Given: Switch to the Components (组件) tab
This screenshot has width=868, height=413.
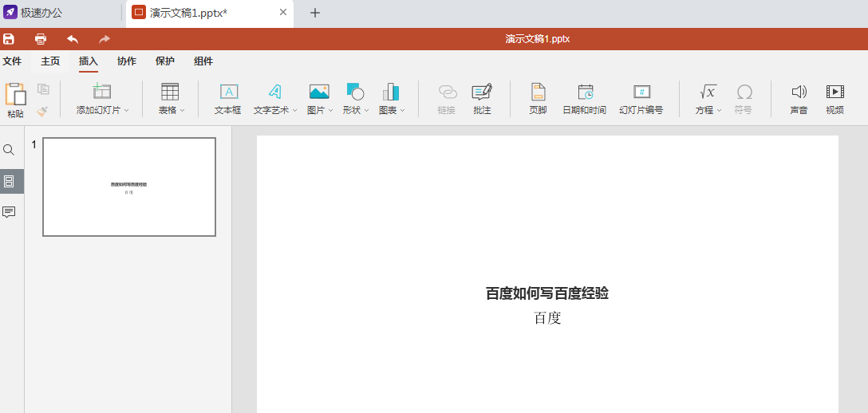Looking at the screenshot, I should (203, 61).
